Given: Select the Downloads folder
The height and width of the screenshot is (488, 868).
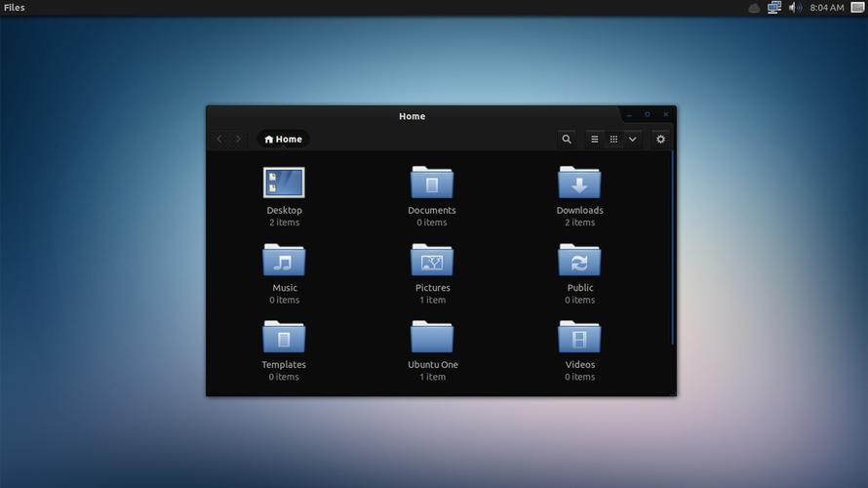Looking at the screenshot, I should [x=579, y=183].
